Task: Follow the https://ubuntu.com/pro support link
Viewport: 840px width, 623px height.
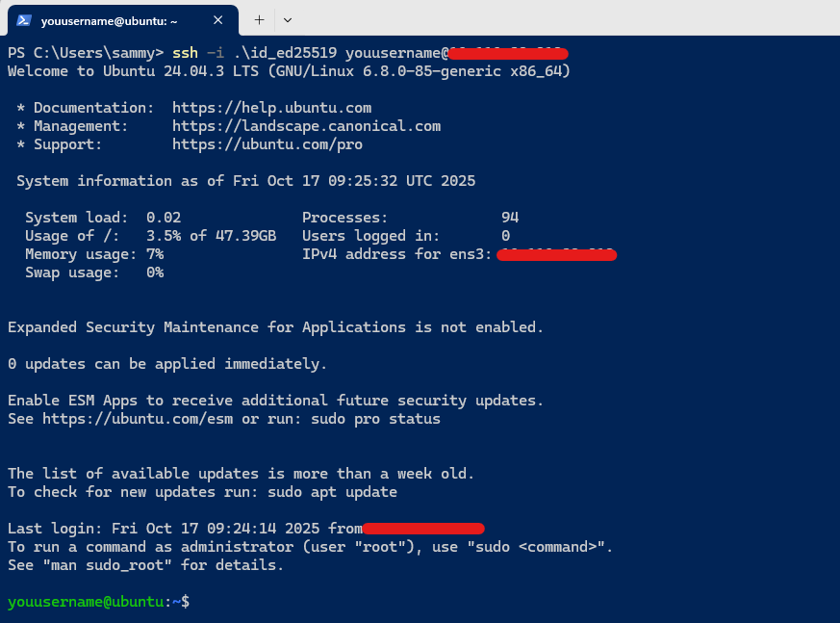Action: coord(267,144)
